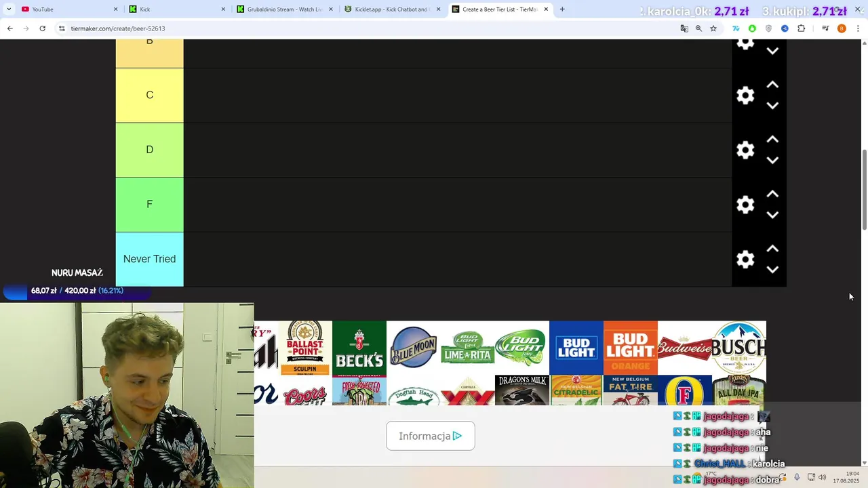Open the page zoom magnifier icon

click(x=698, y=28)
